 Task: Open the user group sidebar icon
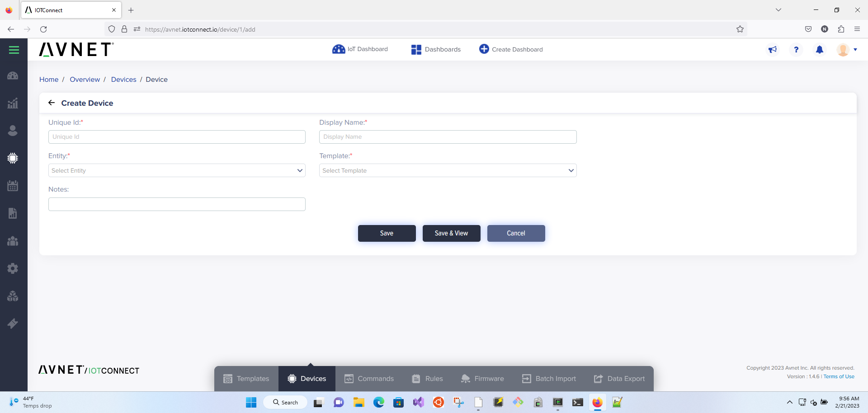coord(13,241)
